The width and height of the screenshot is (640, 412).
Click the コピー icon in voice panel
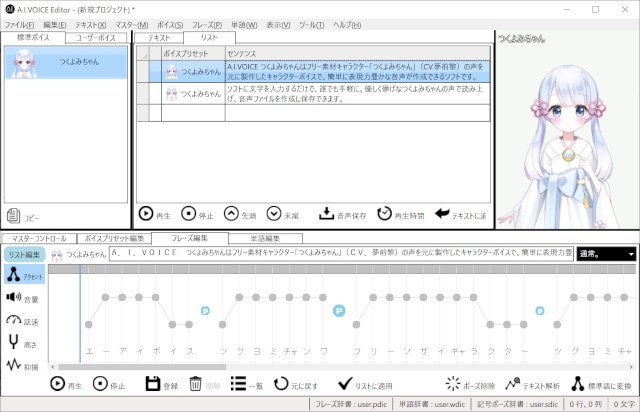[x=14, y=215]
